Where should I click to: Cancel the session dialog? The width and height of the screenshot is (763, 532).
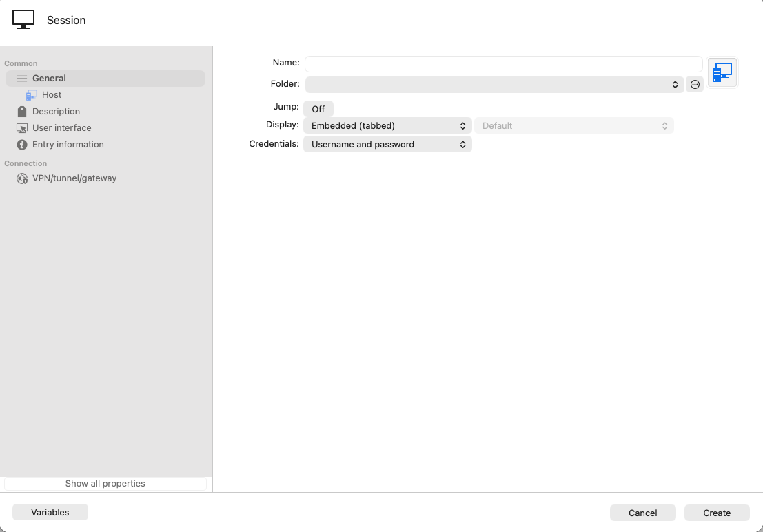pyautogui.click(x=643, y=513)
